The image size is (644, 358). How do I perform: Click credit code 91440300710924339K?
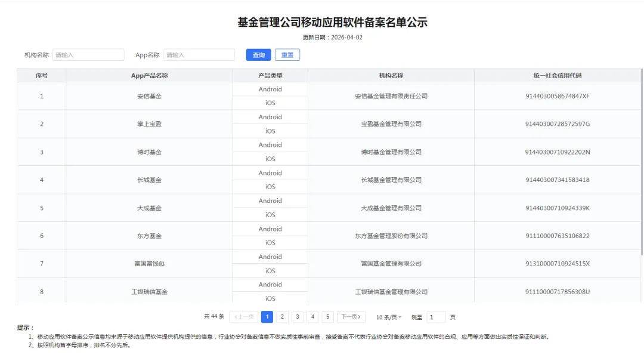click(x=558, y=208)
